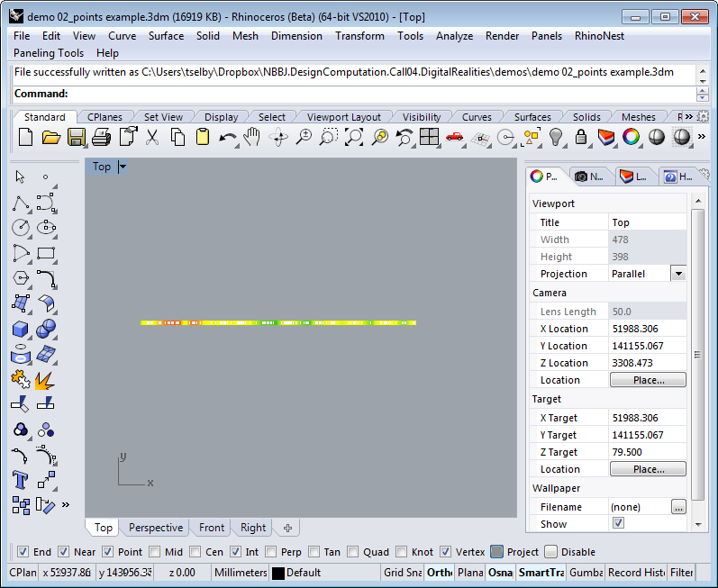Undo with the curved arrow icon
The height and width of the screenshot is (588, 718).
[x=228, y=138]
